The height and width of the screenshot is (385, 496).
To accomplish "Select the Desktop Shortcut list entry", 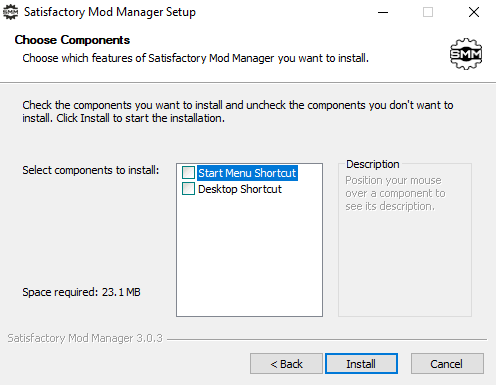I will click(x=240, y=189).
